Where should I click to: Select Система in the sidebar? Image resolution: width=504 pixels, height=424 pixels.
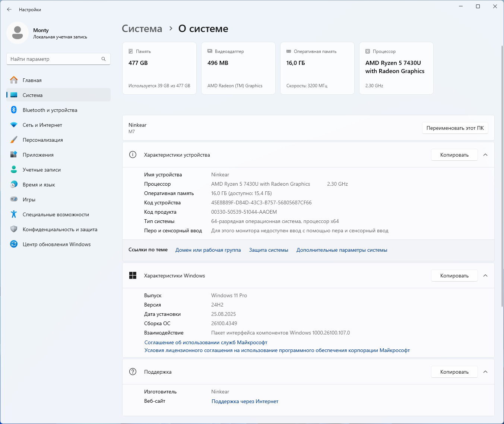pos(58,95)
